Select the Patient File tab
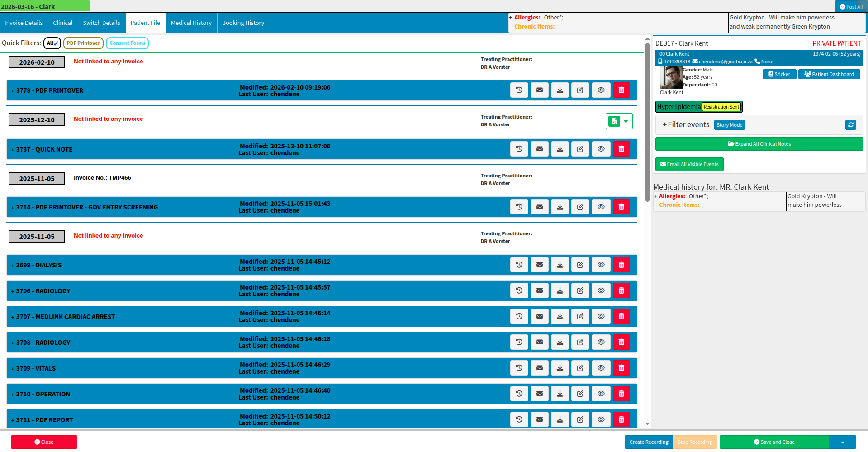The width and height of the screenshot is (868, 452). point(145,23)
